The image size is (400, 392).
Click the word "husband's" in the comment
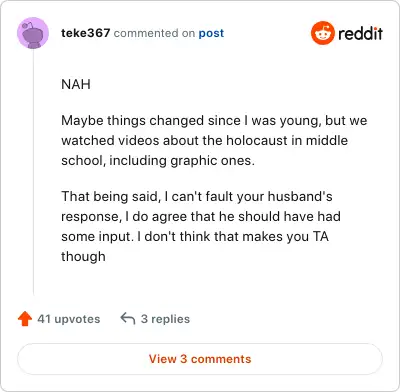(x=300, y=196)
